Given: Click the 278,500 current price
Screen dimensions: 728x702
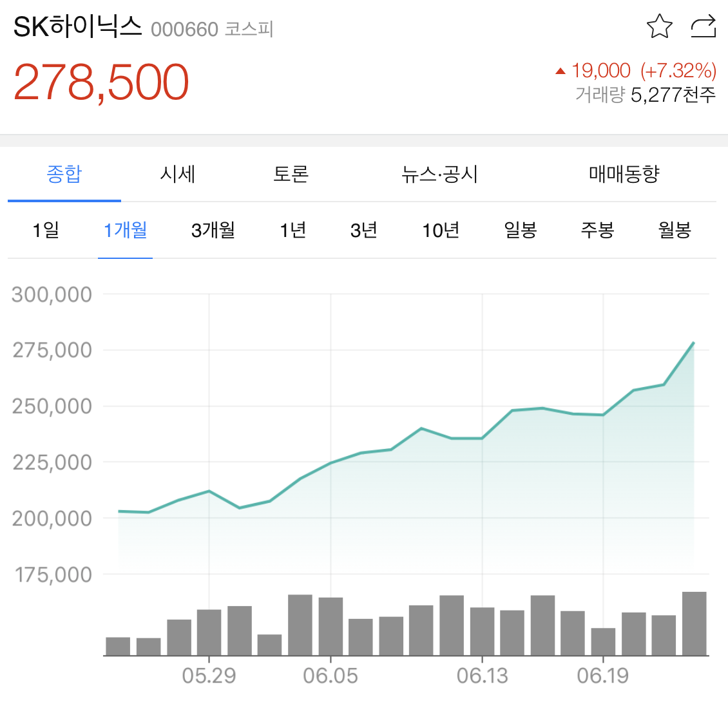Looking at the screenshot, I should (101, 82).
